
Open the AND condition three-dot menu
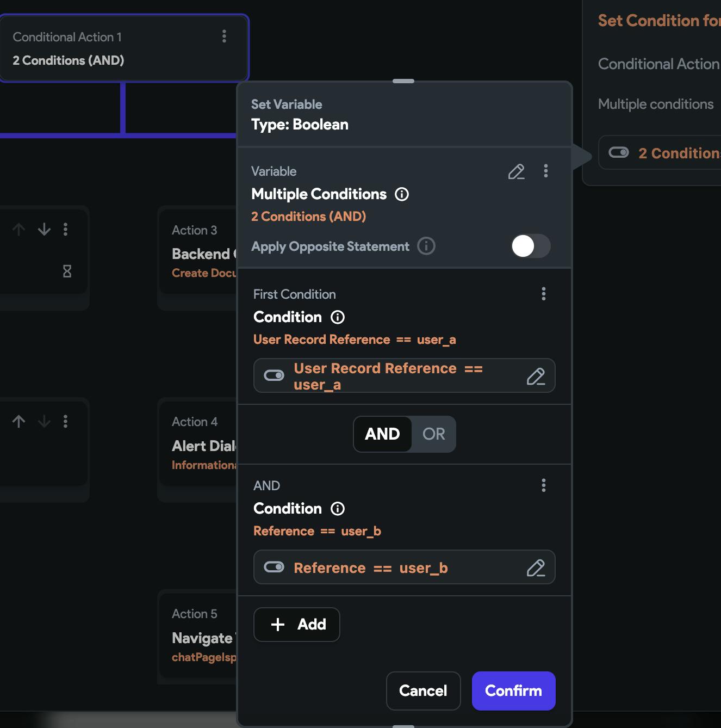click(x=544, y=485)
